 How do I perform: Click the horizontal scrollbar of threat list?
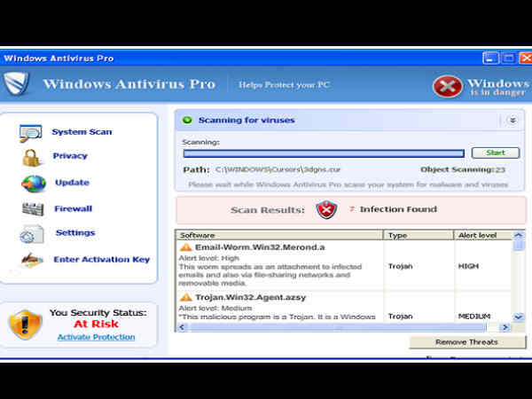click(338, 327)
